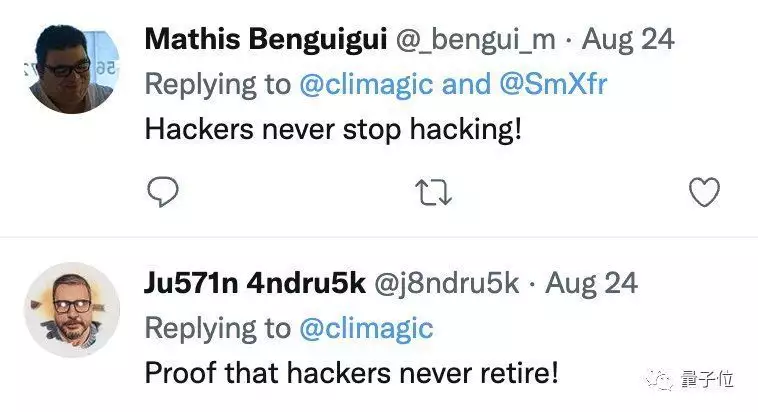Open the @j8ndru5k handle link
The width and height of the screenshot is (758, 412).
[446, 283]
